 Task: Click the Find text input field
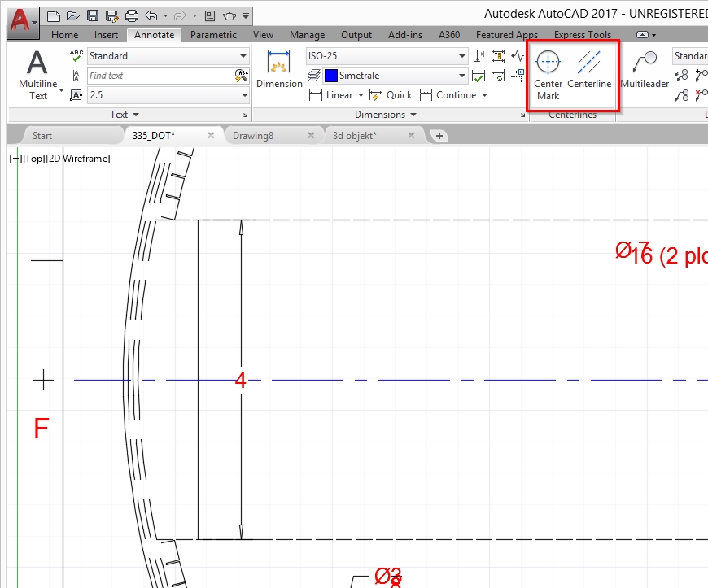click(160, 76)
